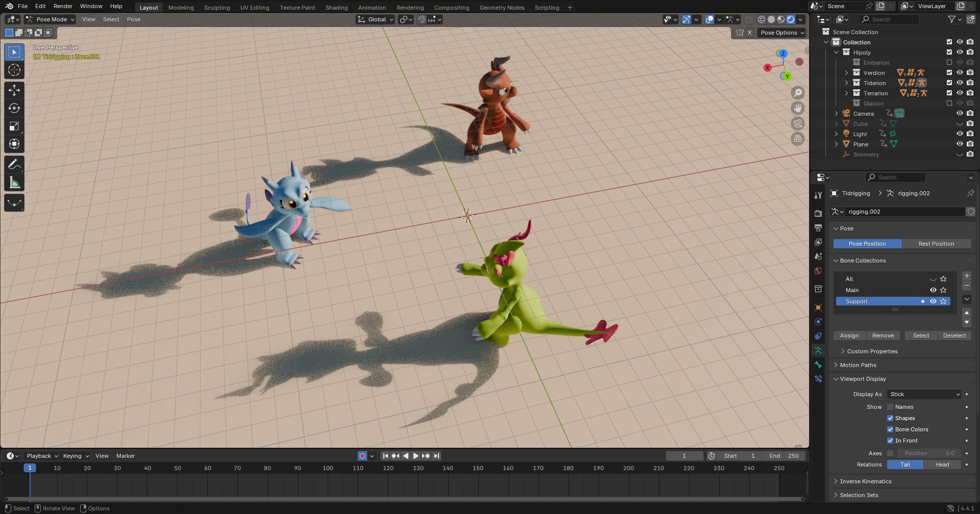Uncheck the Tiderion collection checkbox
Image resolution: width=980 pixels, height=514 pixels.
pos(949,83)
